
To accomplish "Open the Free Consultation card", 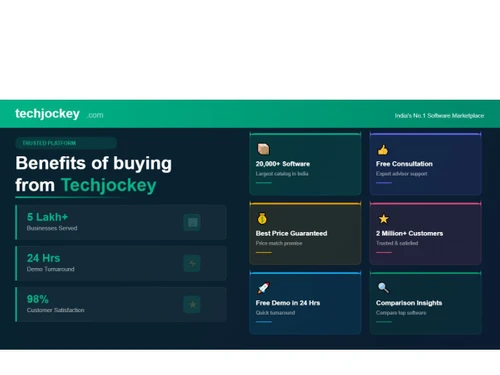I will [x=426, y=164].
